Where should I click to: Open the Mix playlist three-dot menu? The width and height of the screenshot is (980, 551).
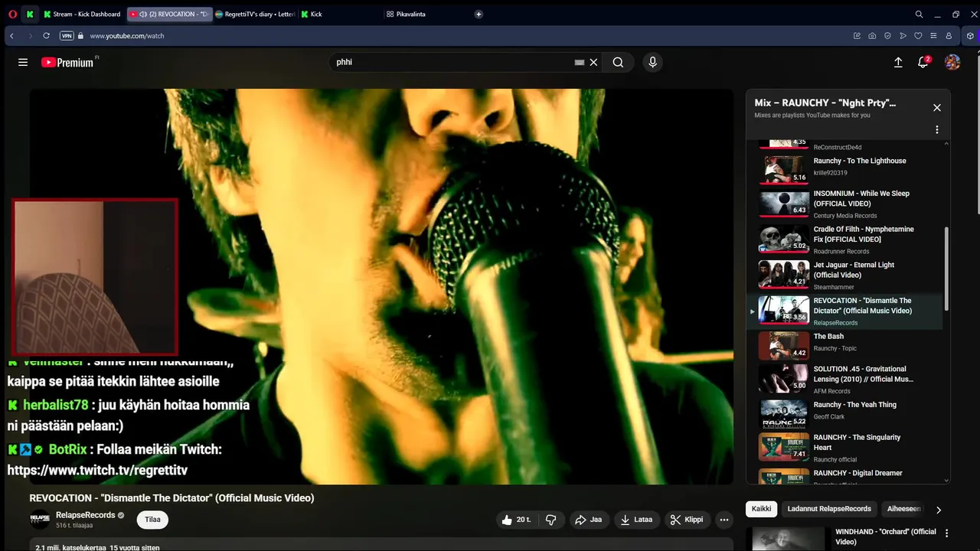click(x=936, y=129)
